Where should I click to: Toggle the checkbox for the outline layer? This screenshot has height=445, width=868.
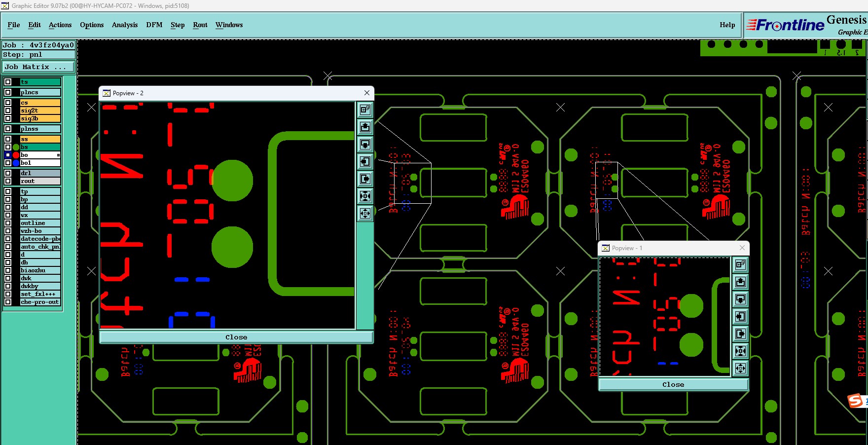8,223
